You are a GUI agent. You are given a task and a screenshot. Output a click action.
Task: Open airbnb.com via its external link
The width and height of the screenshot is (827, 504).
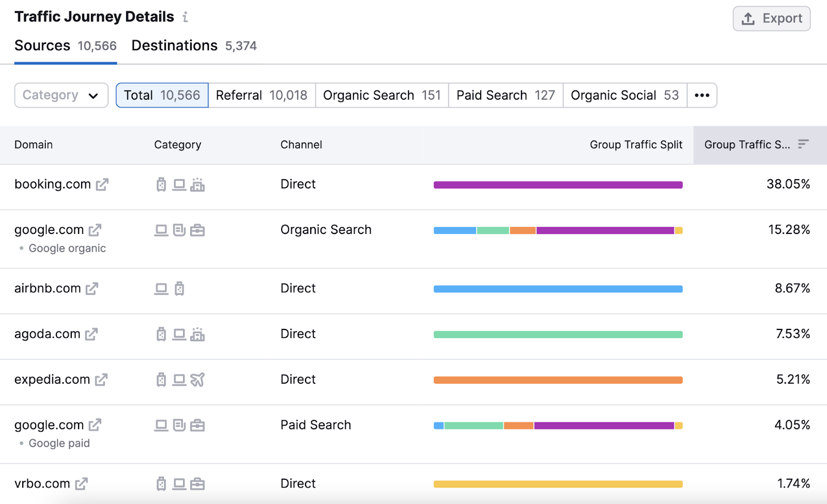pyautogui.click(x=92, y=289)
